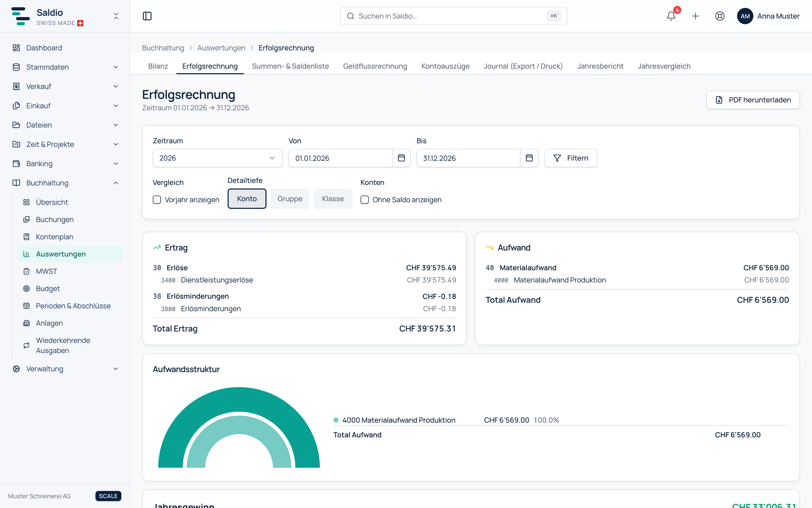Open the notifications bell
812x508 pixels.
click(671, 16)
